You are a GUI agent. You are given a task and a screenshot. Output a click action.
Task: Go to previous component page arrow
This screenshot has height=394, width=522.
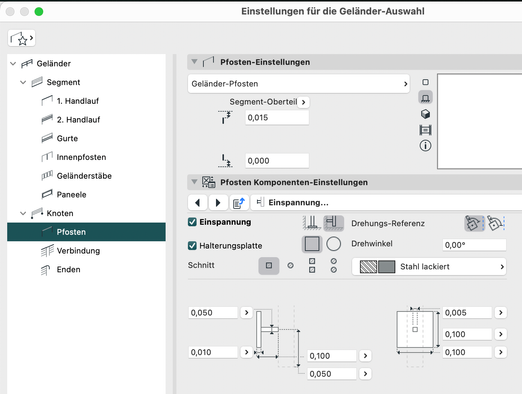(198, 203)
